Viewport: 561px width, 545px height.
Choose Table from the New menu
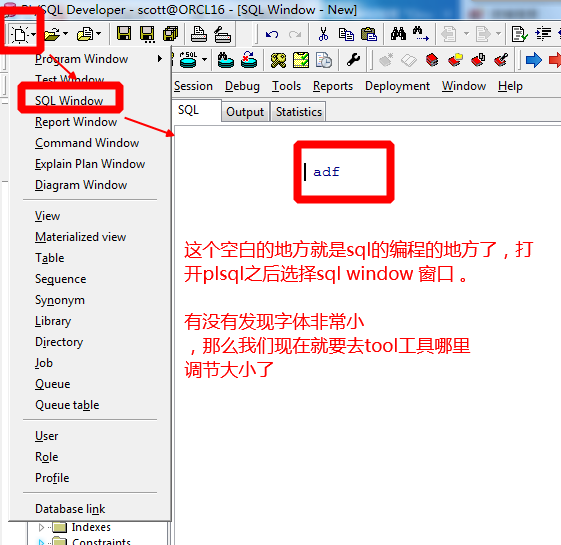(49, 258)
